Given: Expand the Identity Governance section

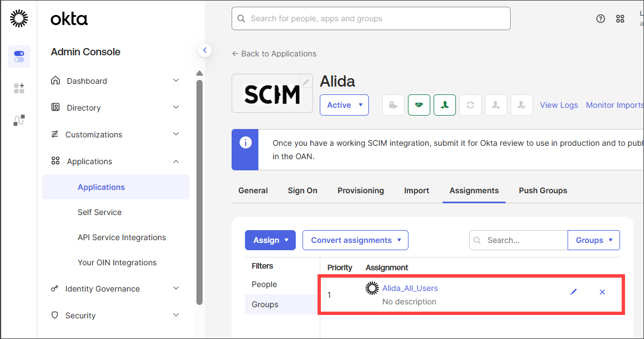Looking at the screenshot, I should click(176, 288).
